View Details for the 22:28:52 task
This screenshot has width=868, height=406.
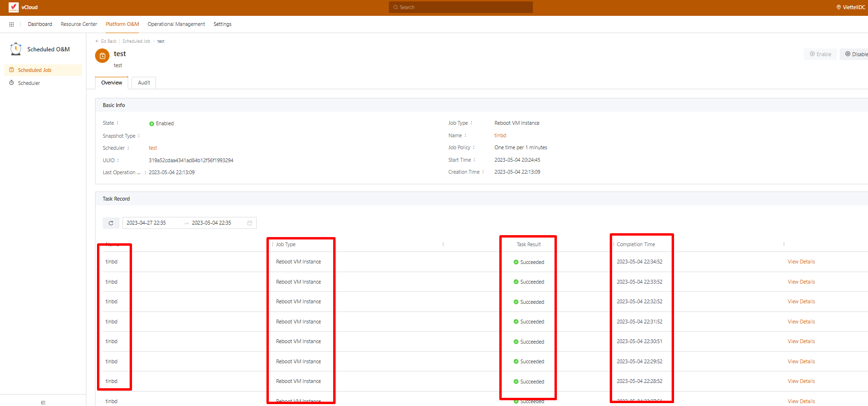tap(801, 381)
